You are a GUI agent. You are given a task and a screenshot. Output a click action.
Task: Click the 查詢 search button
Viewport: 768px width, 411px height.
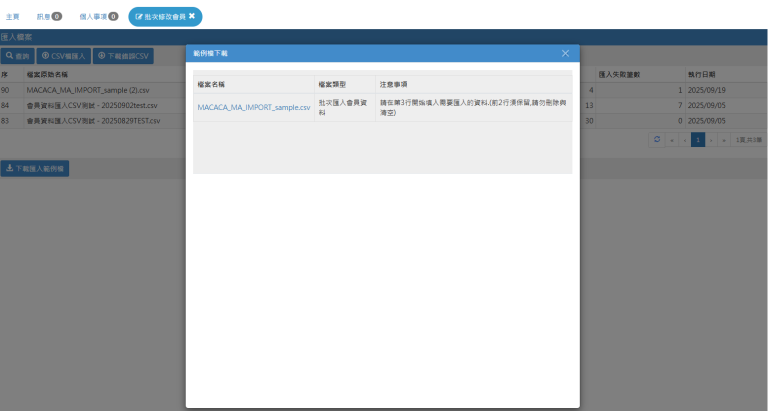tap(17, 55)
